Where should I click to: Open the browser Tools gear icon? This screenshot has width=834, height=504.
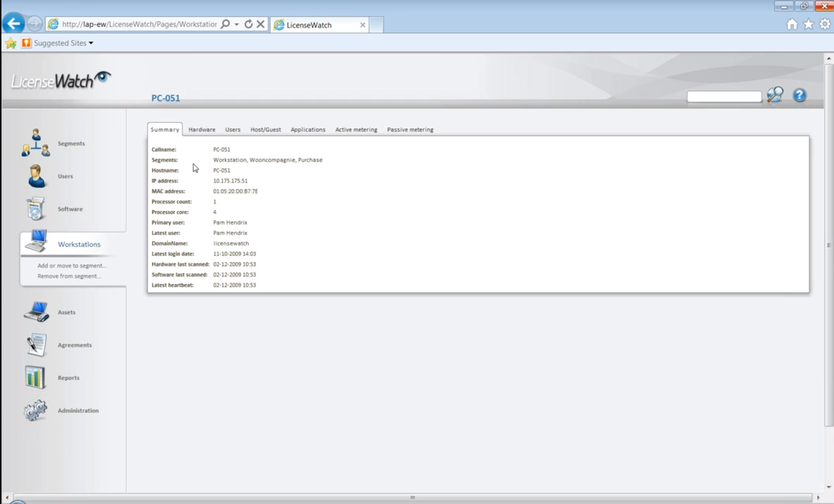pos(825,24)
